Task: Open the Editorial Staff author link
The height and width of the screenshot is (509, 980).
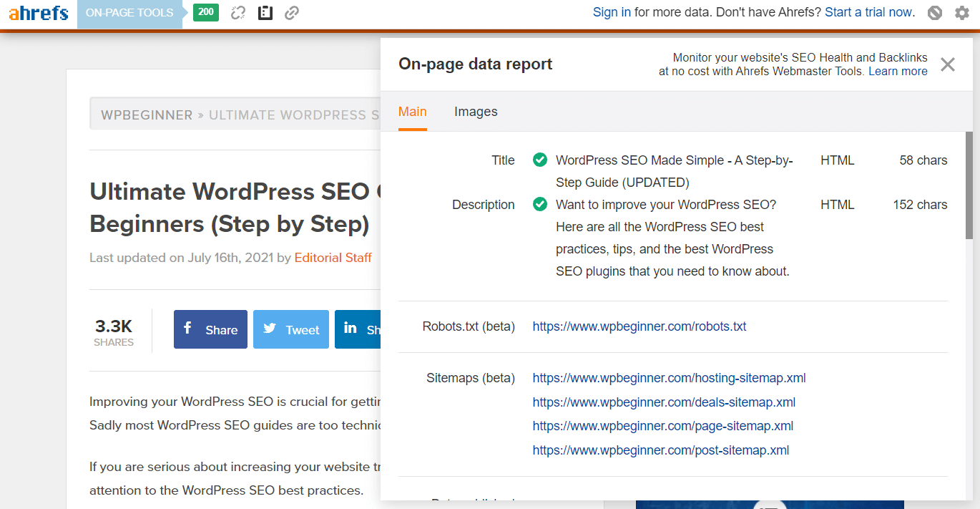Action: click(x=333, y=257)
